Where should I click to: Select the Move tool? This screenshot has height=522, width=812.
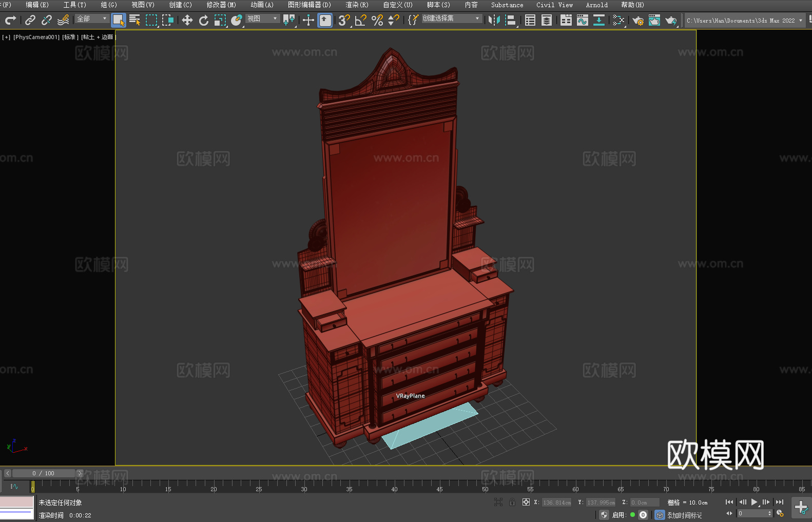point(187,20)
